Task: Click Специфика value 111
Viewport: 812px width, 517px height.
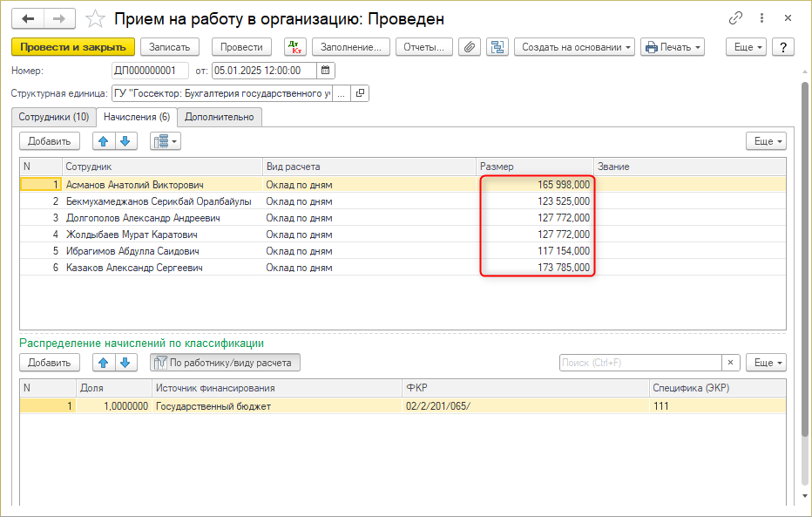Action: click(x=717, y=406)
